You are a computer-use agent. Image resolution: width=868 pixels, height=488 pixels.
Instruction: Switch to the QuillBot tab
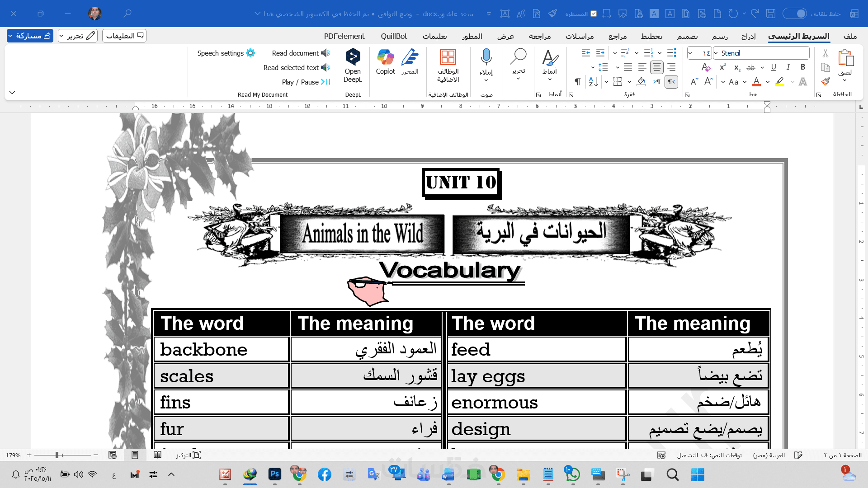(x=394, y=36)
